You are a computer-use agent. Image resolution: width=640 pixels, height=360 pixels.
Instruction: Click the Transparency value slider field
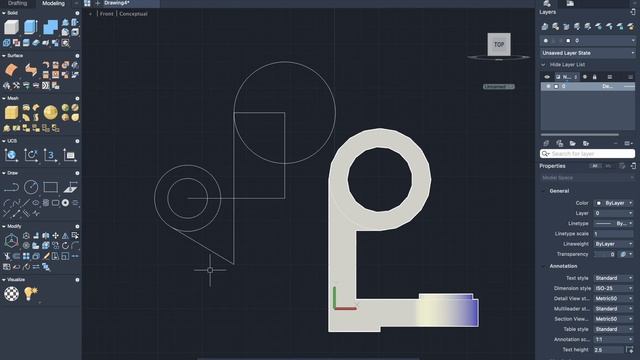click(605, 254)
